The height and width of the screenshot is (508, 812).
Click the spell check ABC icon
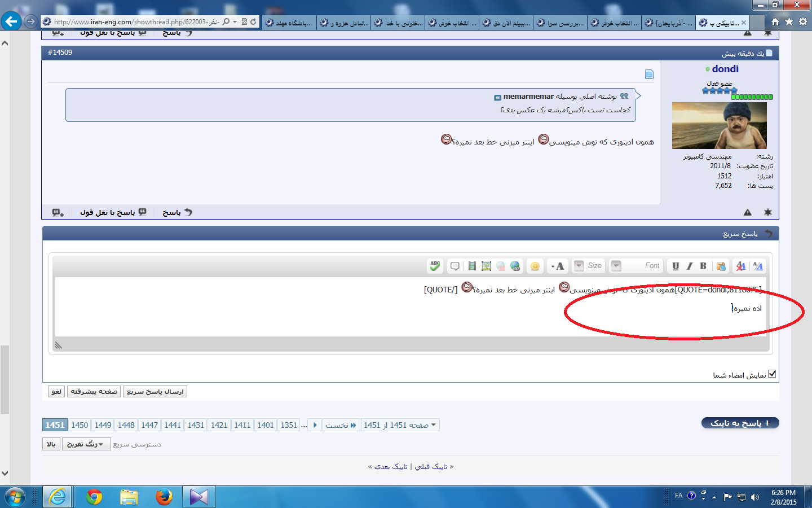tap(435, 266)
